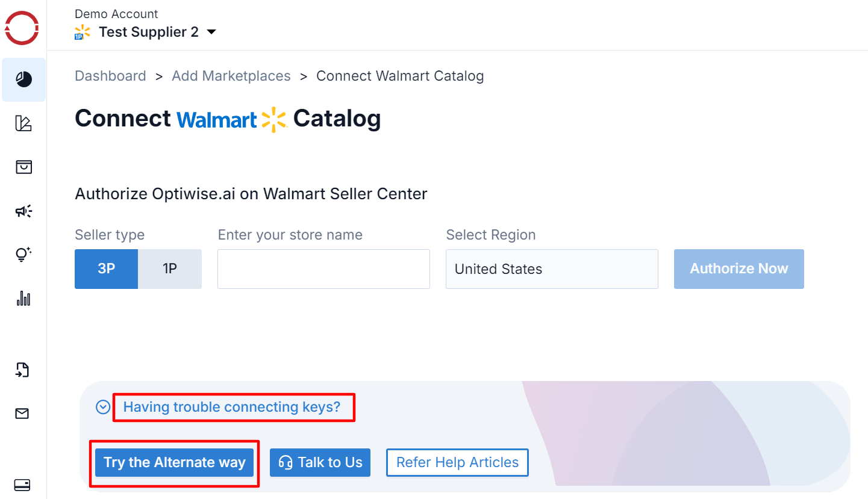Click the Authorize Now button
This screenshot has width=868, height=499.
point(739,269)
